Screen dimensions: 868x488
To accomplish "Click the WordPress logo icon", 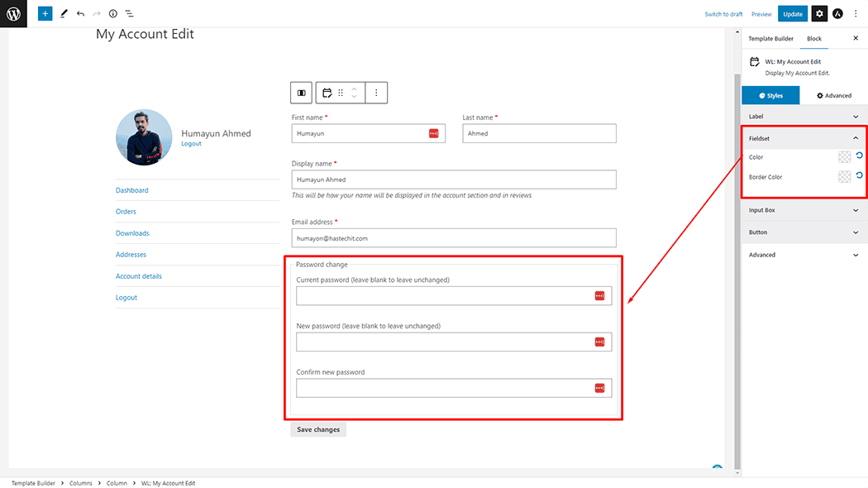I will tap(13, 13).
